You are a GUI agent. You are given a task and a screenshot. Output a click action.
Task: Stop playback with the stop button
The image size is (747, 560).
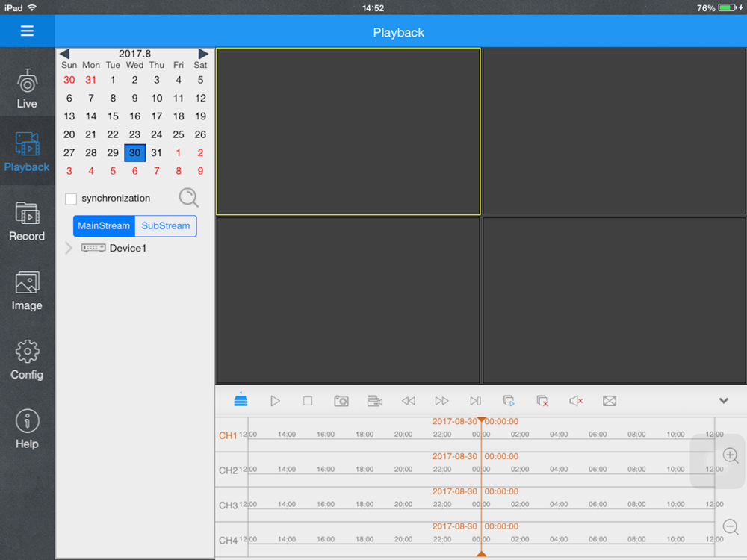pos(308,401)
